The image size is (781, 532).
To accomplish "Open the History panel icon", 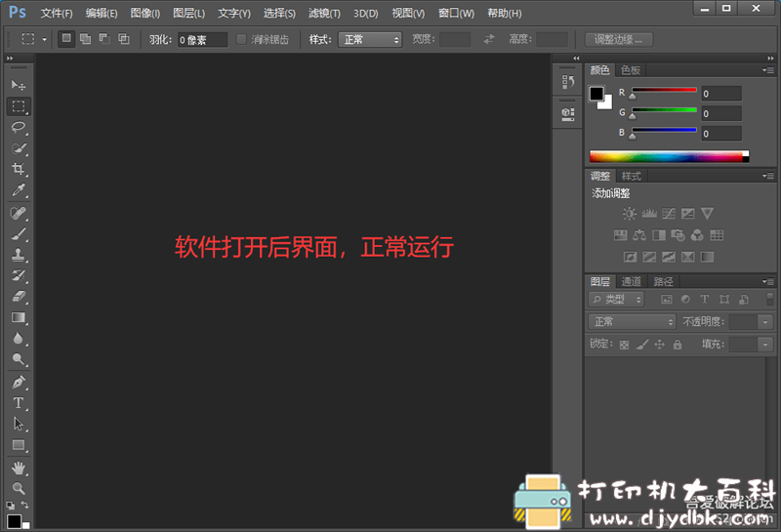I will tap(568, 82).
